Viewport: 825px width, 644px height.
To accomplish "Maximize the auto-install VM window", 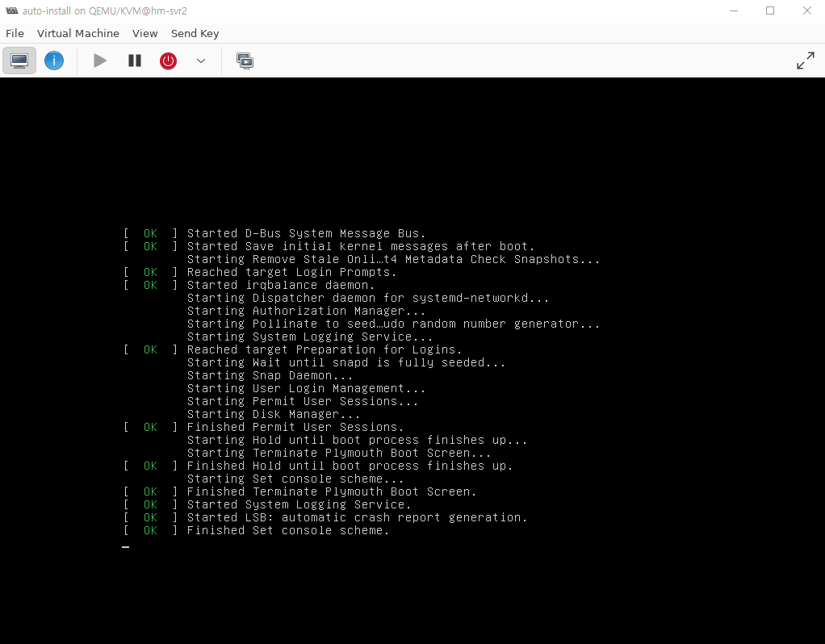I will (770, 10).
